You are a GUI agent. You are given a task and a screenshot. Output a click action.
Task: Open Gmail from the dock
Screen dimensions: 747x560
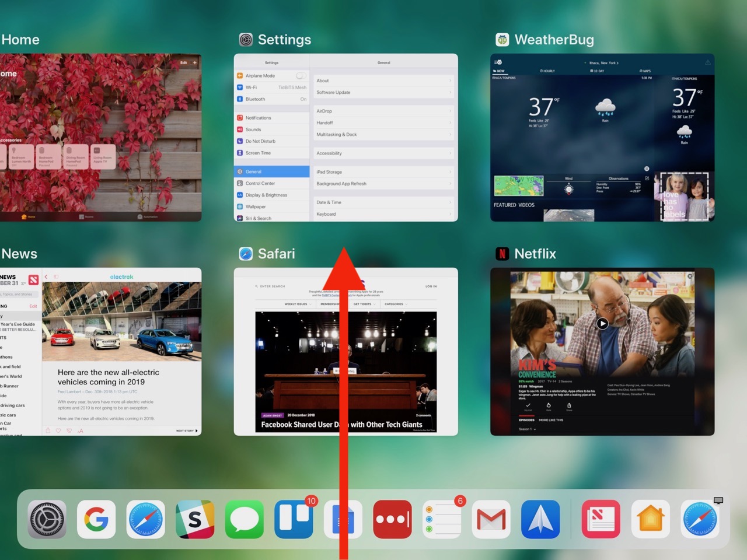[x=491, y=519]
